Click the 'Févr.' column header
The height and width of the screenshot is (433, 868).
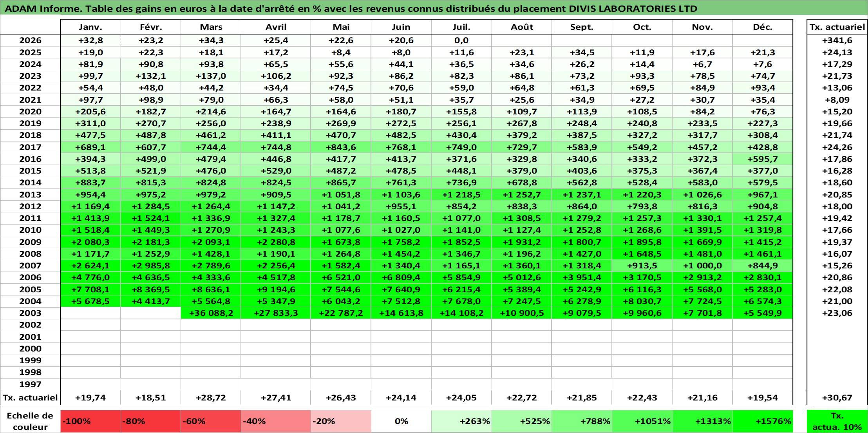(151, 27)
